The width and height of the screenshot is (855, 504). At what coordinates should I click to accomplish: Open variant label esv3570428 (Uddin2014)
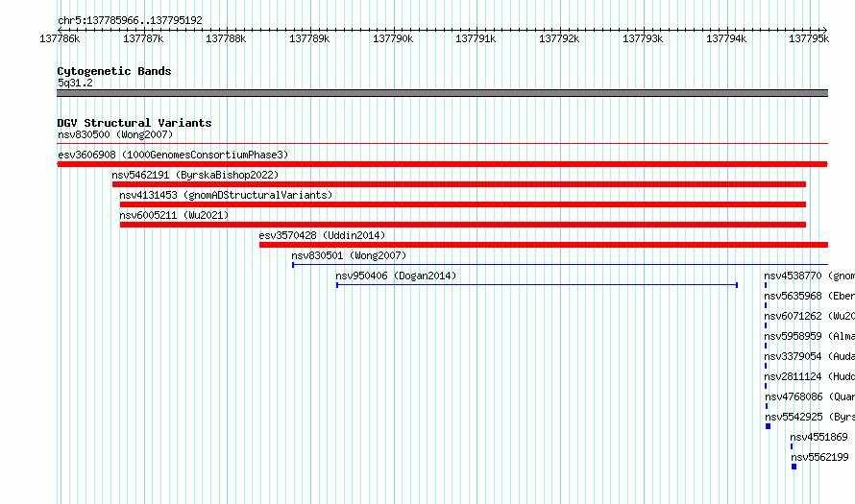pyautogui.click(x=322, y=235)
